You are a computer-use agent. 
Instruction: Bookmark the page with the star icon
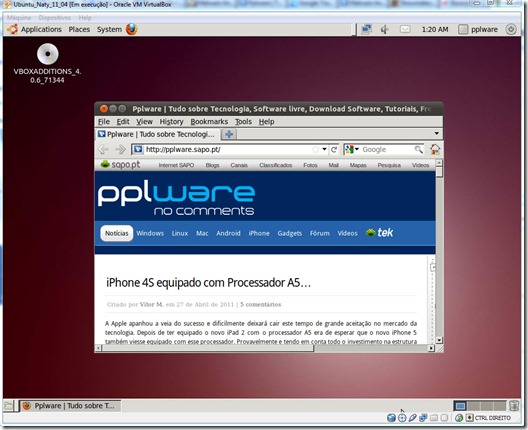tap(315, 150)
